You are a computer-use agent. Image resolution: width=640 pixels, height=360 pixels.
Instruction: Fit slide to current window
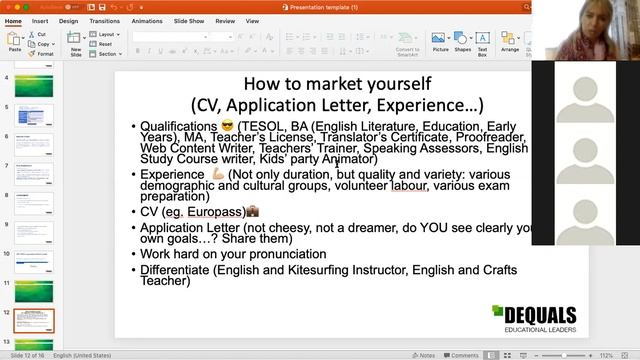coord(624,356)
